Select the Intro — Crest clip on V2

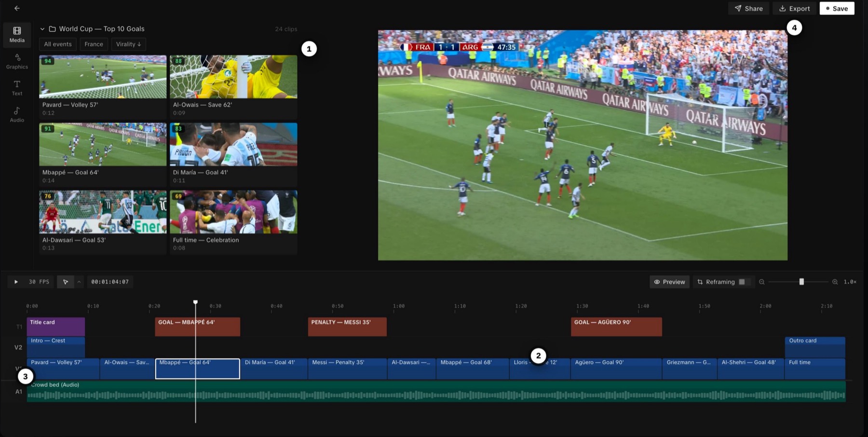point(56,347)
